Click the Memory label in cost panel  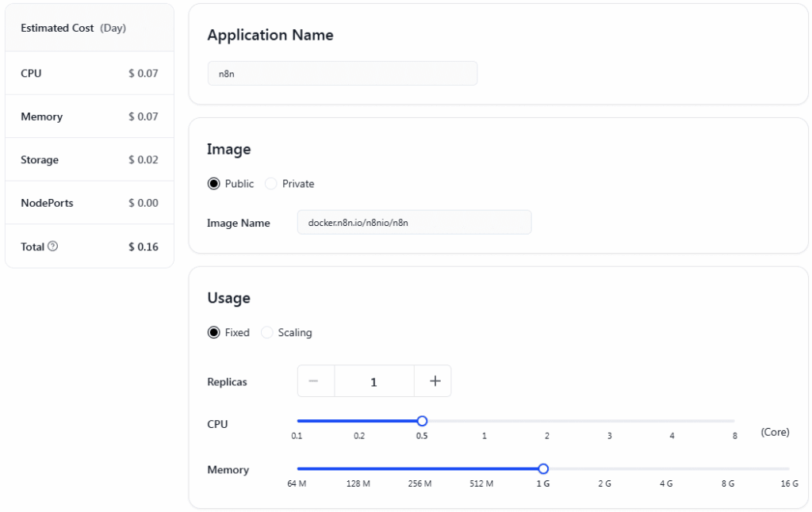pos(41,117)
